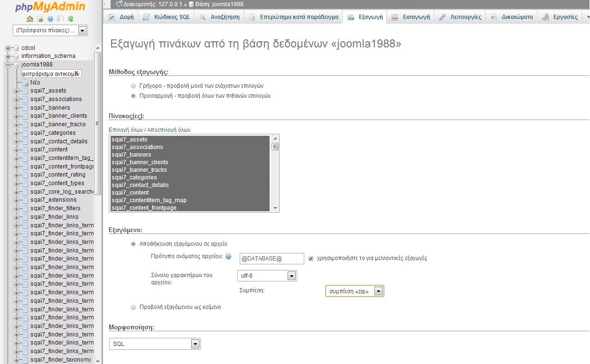Image resolution: width=590 pixels, height=364 pixels.
Task: Click sqai7_core_log_searches in the sidebar tree
Action: tap(62, 192)
